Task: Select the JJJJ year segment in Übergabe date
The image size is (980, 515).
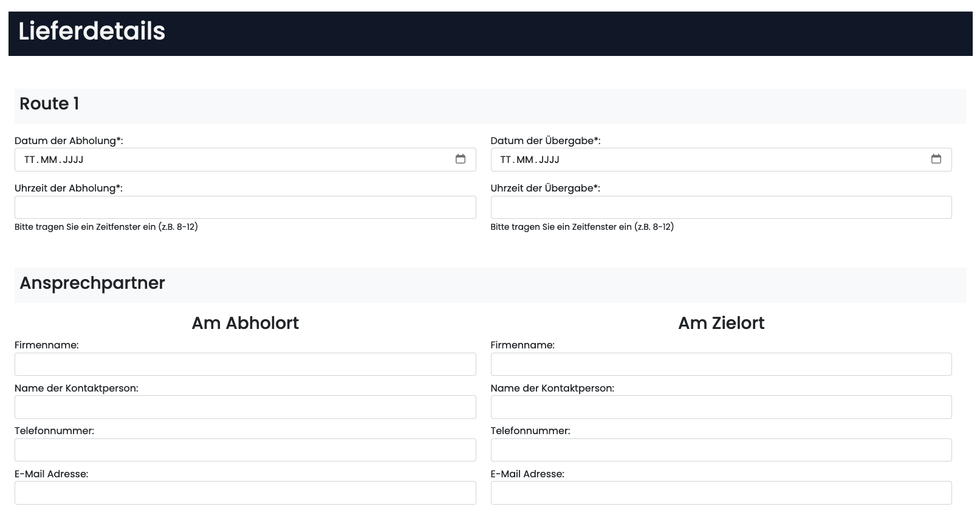Action: coord(549,160)
